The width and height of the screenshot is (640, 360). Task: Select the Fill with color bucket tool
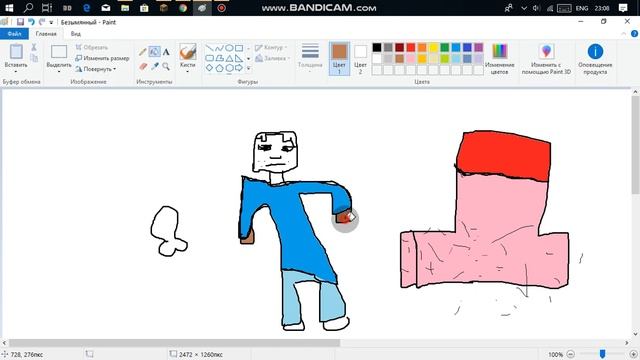point(154,52)
